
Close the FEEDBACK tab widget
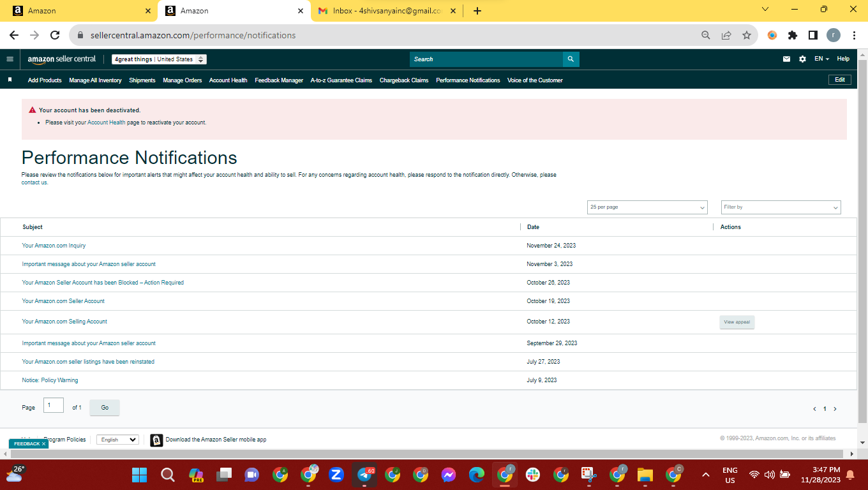[x=43, y=443]
